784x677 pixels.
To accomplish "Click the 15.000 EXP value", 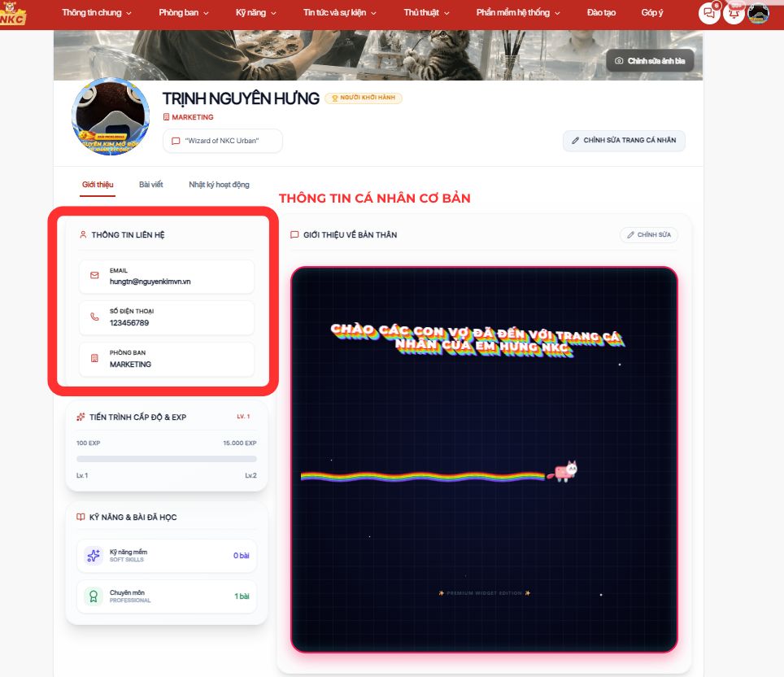I will [239, 443].
